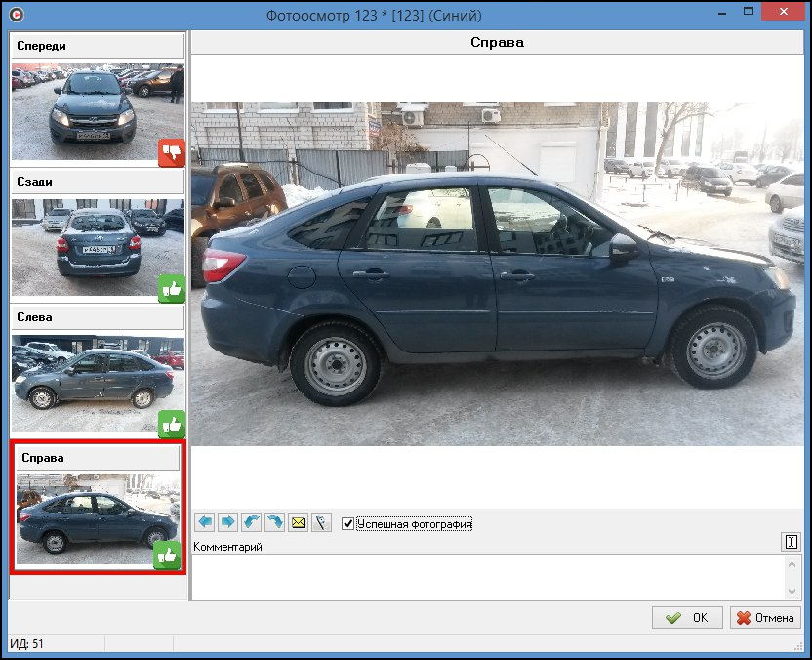Click the next photo right arrow icon

click(x=227, y=523)
